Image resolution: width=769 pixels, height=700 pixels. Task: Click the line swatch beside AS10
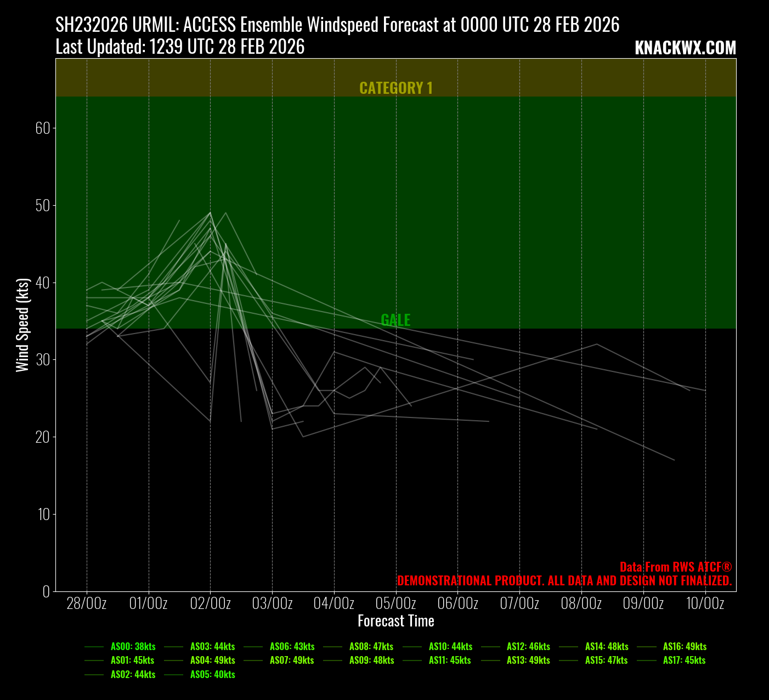(412, 647)
